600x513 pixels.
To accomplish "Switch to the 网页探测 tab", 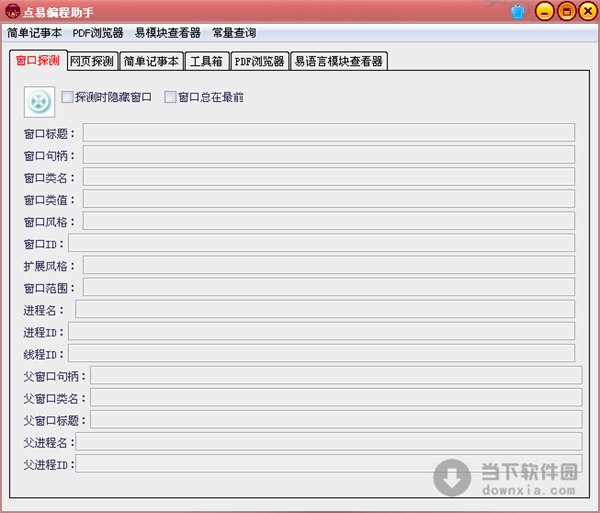I will (x=92, y=61).
